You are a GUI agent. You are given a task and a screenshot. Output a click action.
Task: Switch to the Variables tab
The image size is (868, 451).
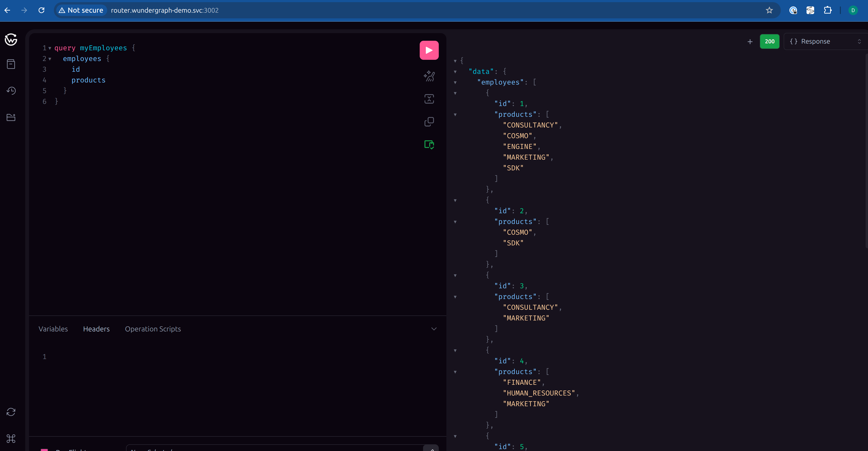(x=53, y=329)
